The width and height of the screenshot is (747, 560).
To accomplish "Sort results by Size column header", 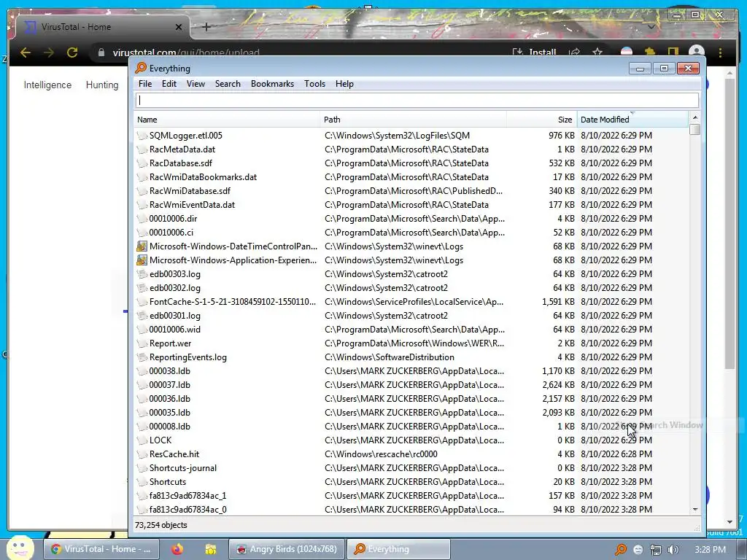I will click(542, 120).
